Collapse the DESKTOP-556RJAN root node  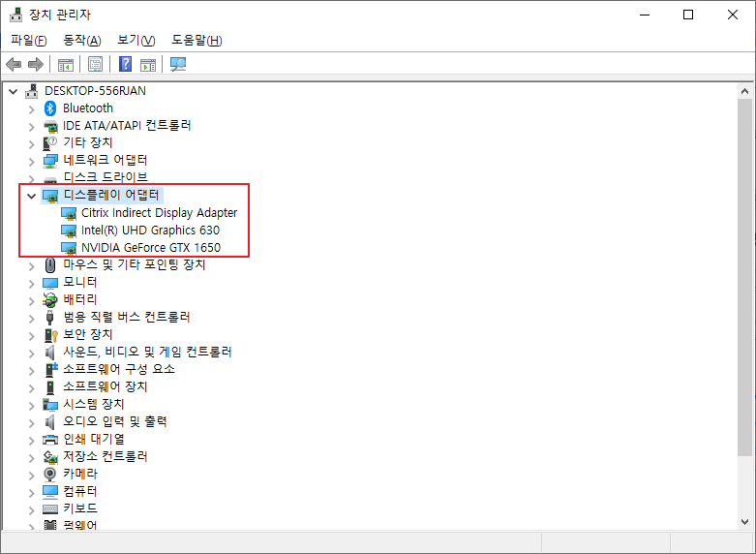tap(14, 91)
